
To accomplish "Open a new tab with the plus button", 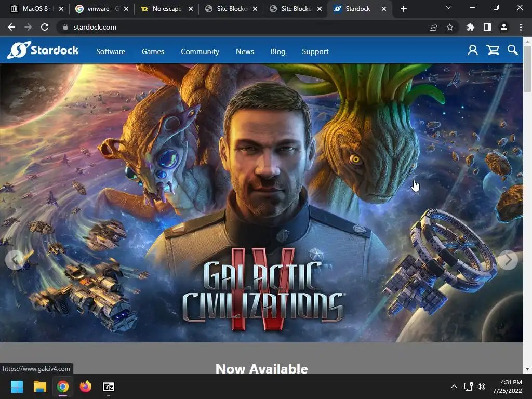I will coord(403,9).
